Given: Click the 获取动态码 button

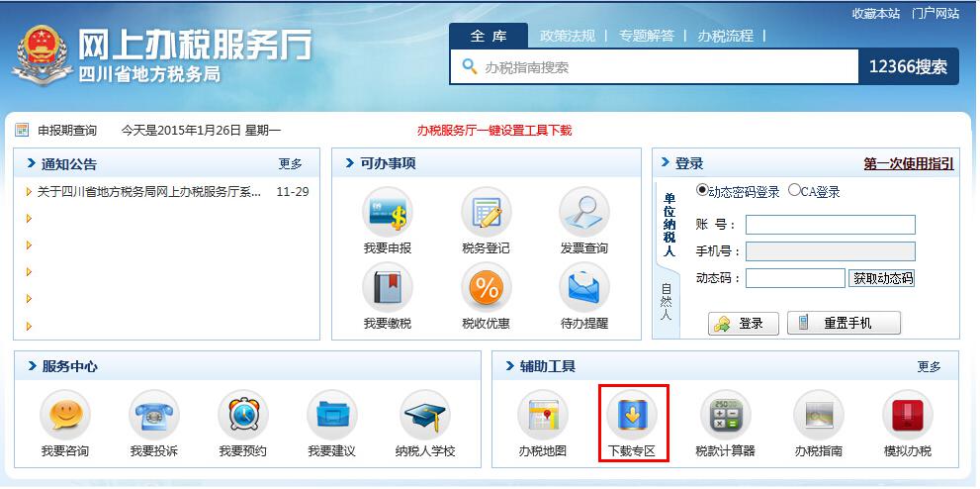Looking at the screenshot, I should pyautogui.click(x=881, y=278).
